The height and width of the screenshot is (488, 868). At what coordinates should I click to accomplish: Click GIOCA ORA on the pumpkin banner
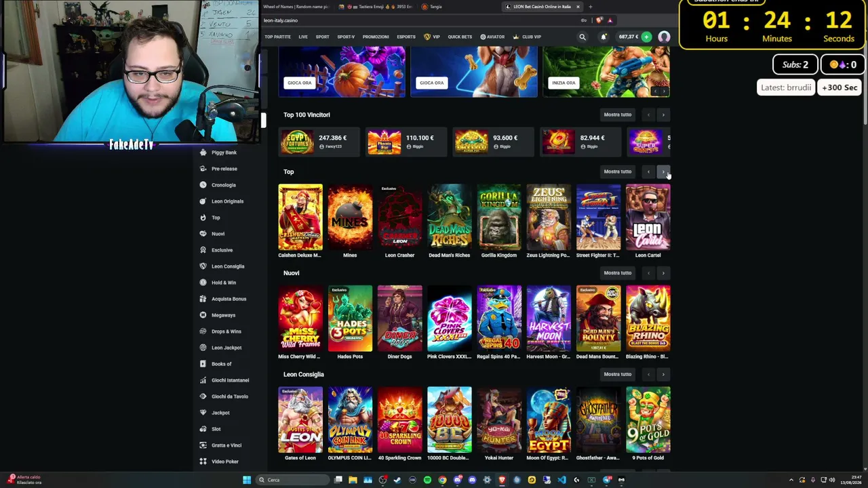coord(299,83)
